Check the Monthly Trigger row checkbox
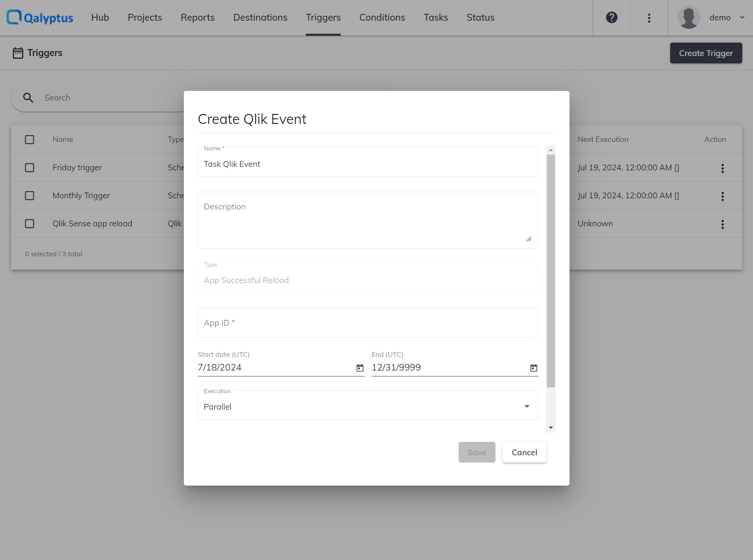 click(30, 196)
